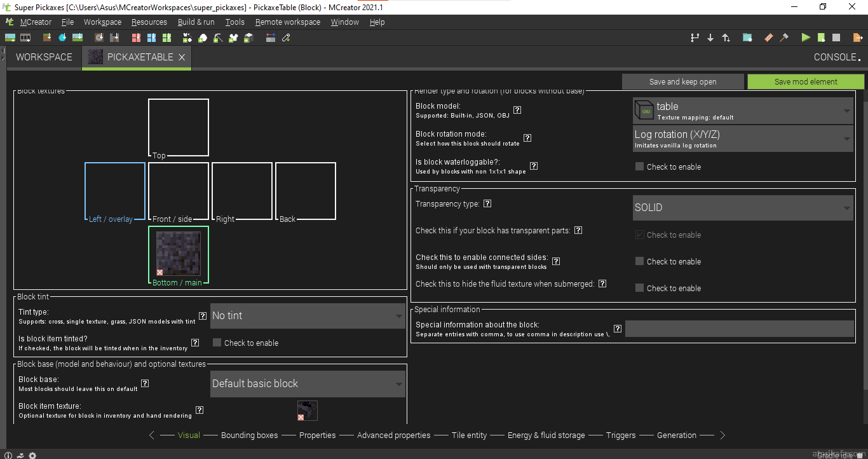Go to the Advanced properties page
Image resolution: width=868 pixels, height=459 pixels.
(393, 435)
